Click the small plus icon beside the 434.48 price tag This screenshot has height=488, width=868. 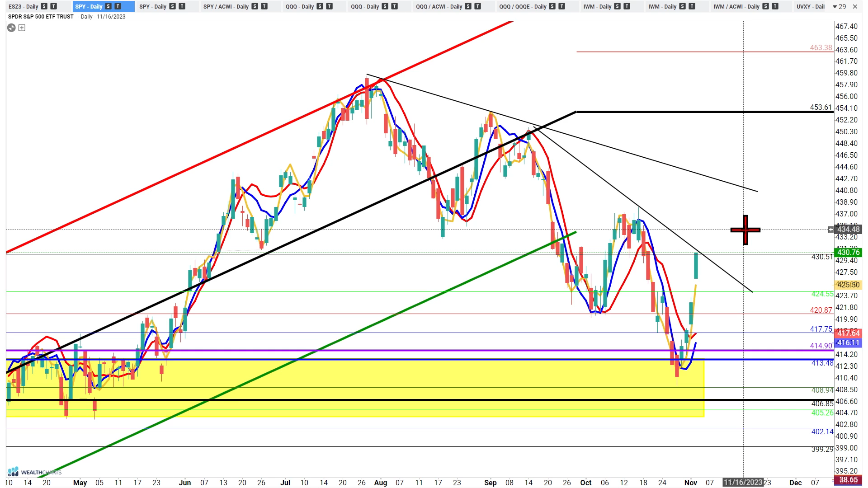click(x=830, y=230)
